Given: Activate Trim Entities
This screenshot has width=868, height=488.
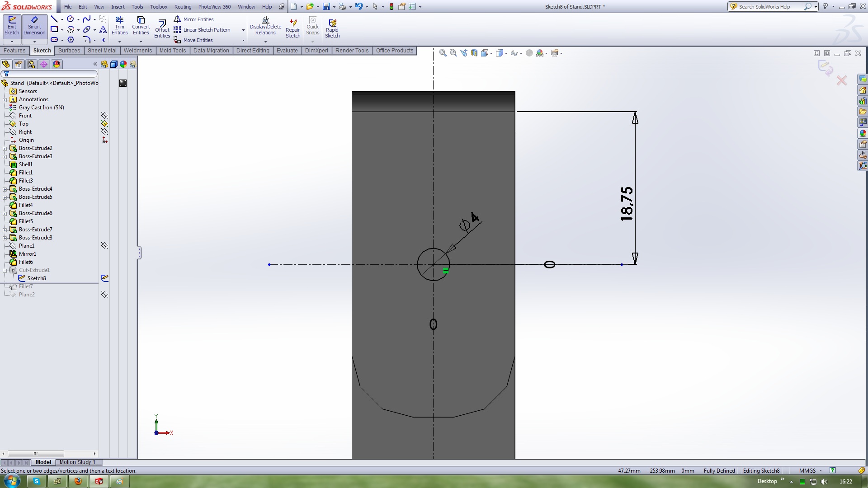Looking at the screenshot, I should [x=119, y=26].
